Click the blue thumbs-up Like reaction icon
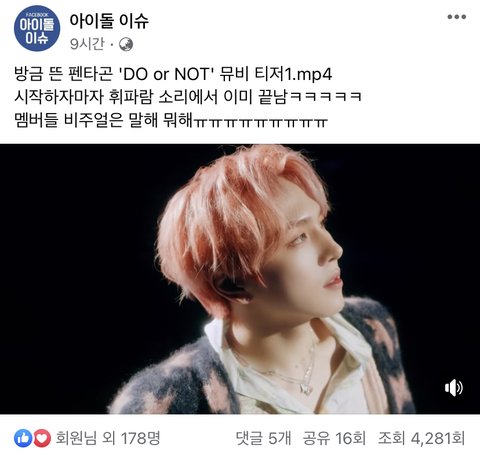Image resolution: width=480 pixels, height=455 pixels. (x=23, y=438)
